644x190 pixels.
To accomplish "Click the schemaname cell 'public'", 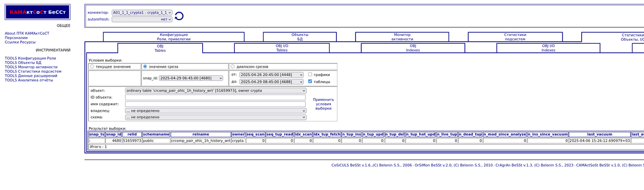I will point(156,141).
